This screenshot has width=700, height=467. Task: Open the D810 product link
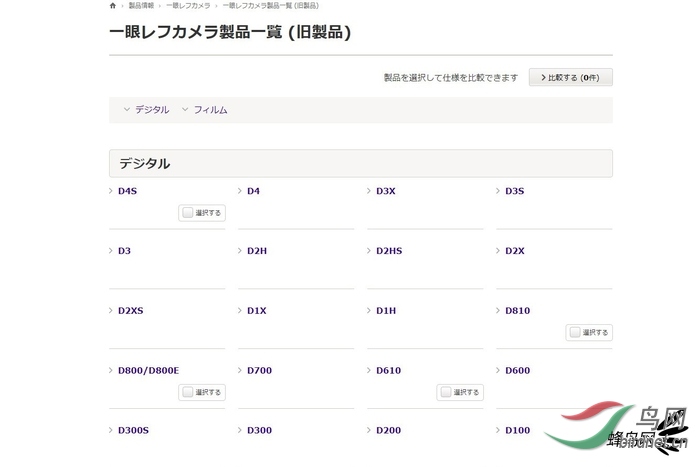[x=517, y=311]
